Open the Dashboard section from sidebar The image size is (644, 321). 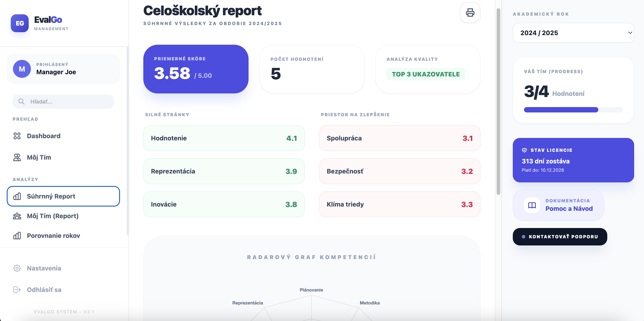point(43,136)
